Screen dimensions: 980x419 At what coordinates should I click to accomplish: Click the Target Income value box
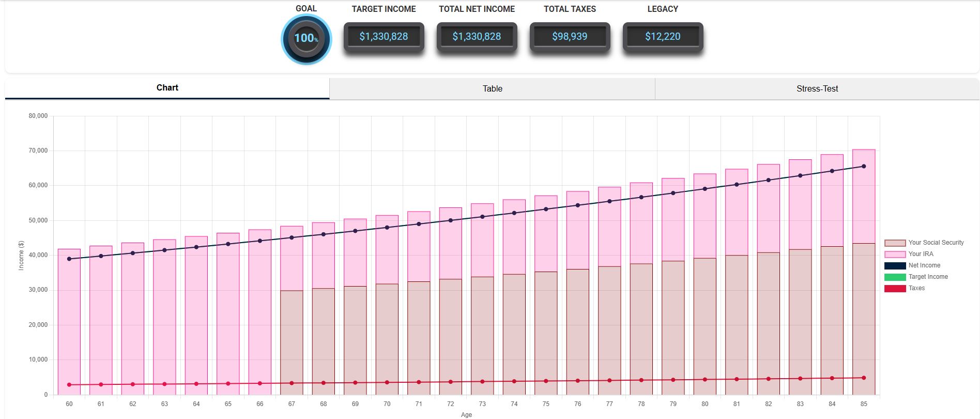click(384, 37)
